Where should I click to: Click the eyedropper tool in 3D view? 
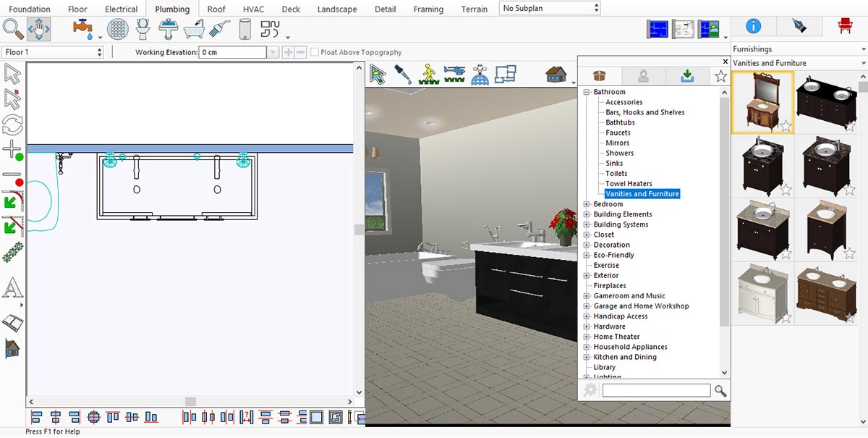tap(403, 74)
